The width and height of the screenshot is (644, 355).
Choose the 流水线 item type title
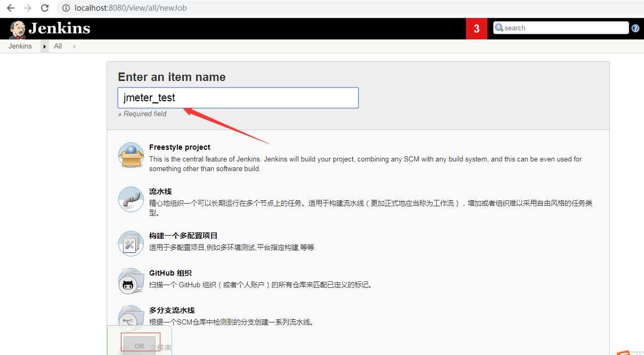[160, 191]
